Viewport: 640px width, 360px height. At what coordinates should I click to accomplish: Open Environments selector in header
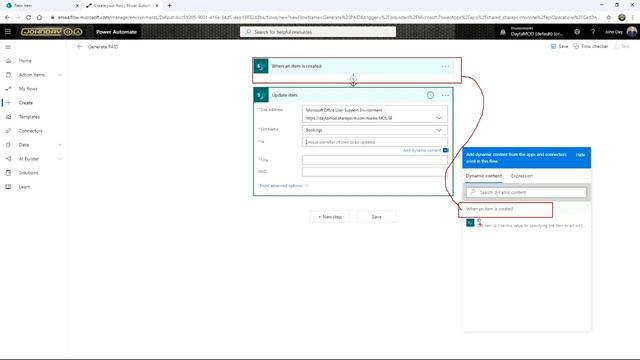point(537,32)
